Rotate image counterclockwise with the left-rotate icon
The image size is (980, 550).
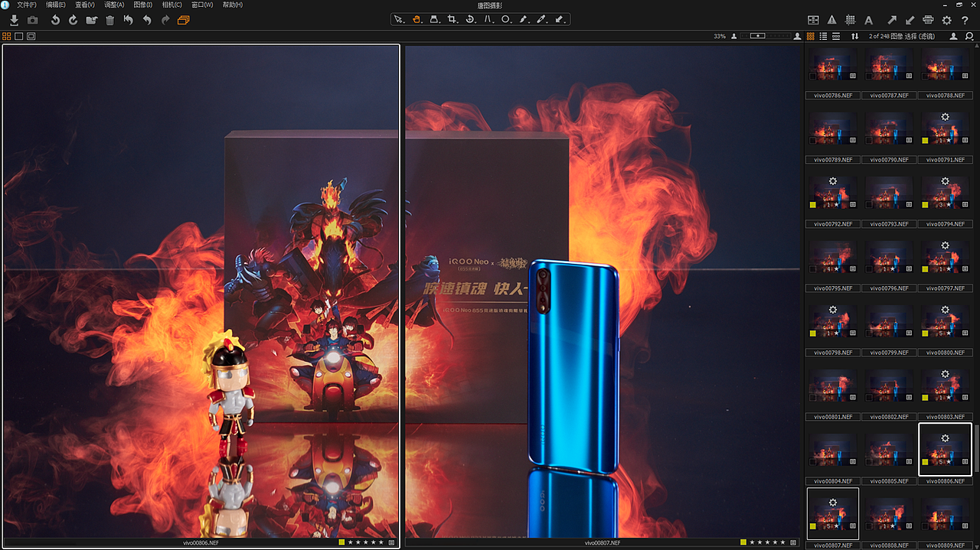[55, 20]
